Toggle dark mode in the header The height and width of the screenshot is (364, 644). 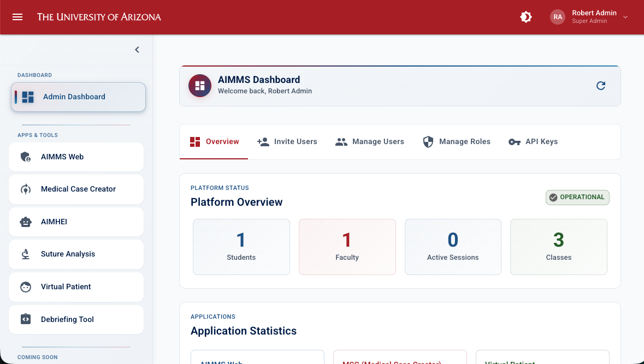click(525, 17)
